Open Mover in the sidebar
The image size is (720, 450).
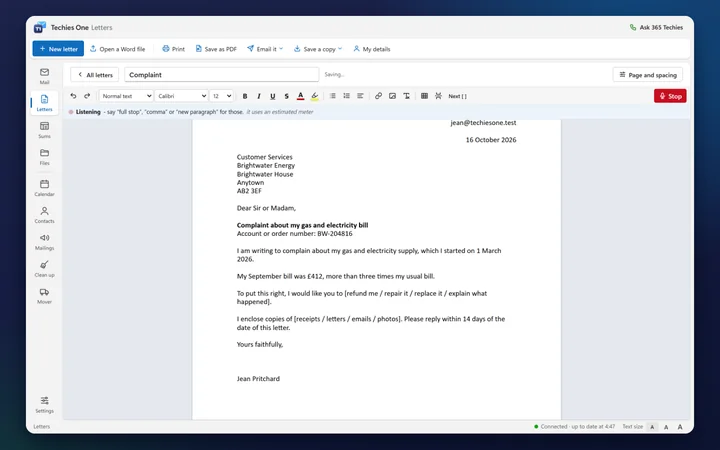[45, 296]
